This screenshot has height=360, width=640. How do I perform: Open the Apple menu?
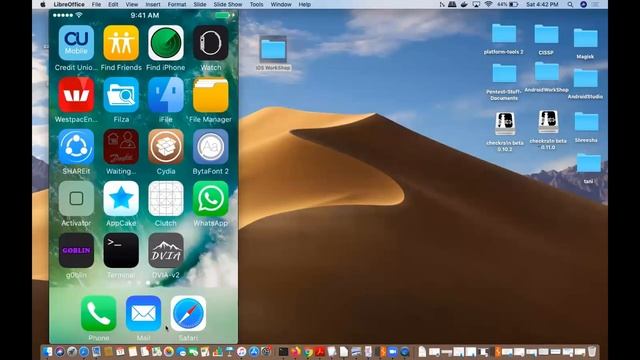tap(43, 4)
